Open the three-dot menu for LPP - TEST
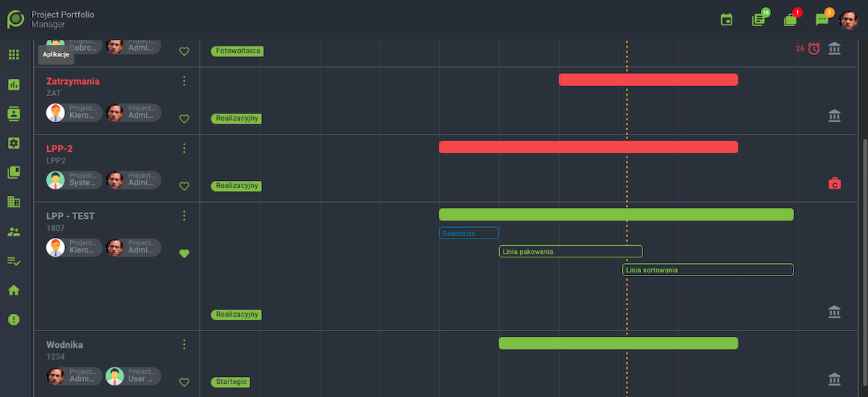This screenshot has height=397, width=868. 184,215
